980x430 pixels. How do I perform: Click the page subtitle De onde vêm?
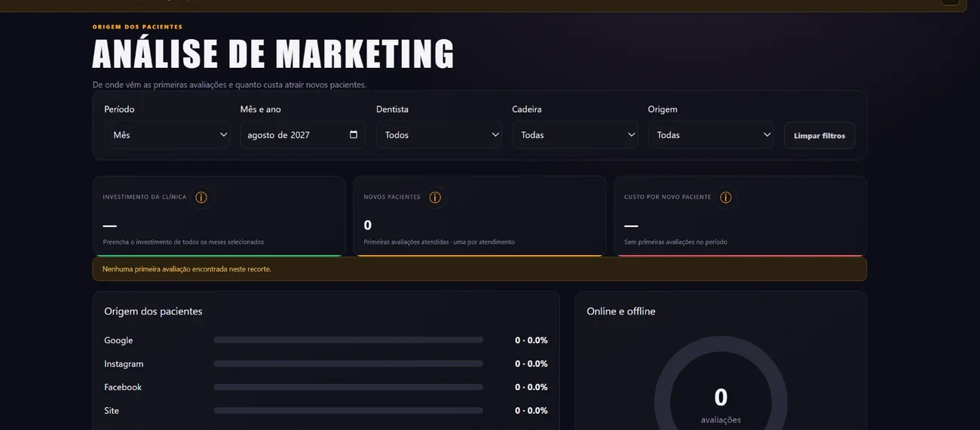click(x=229, y=84)
